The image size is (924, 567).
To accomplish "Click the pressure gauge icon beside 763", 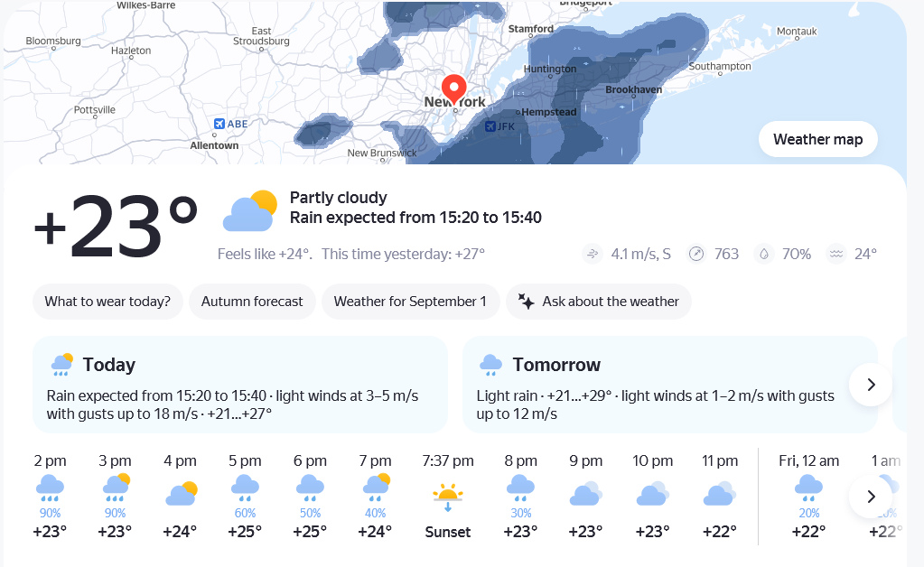I will (x=696, y=254).
